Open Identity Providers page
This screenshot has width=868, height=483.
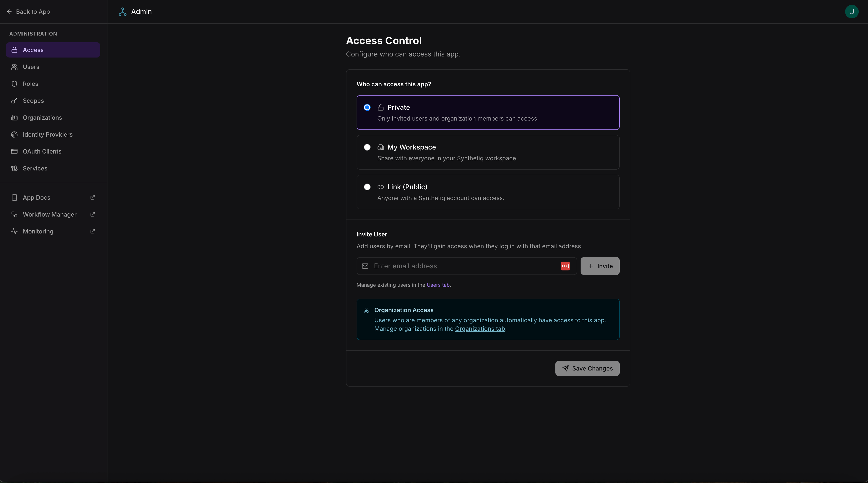pos(53,134)
